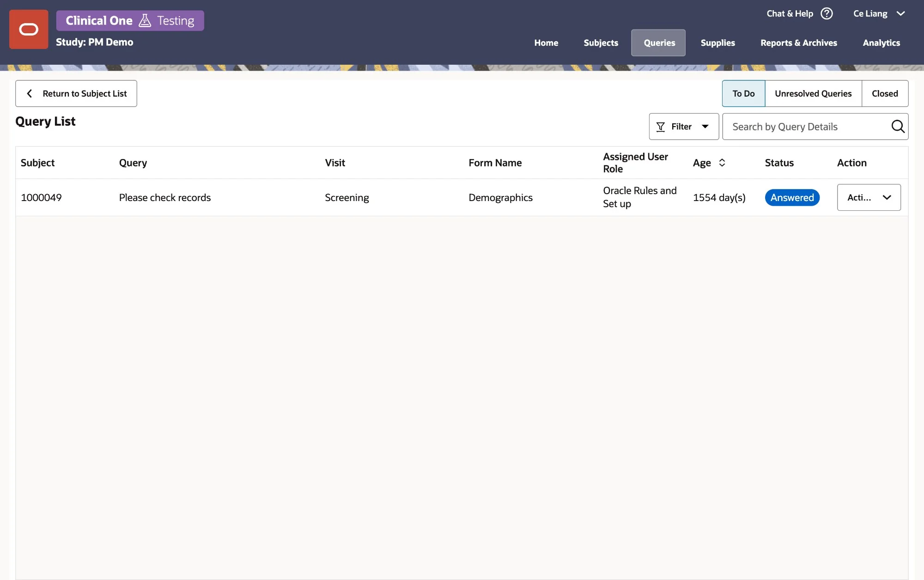Click the 'Study: PM Demo' label

[x=95, y=42]
